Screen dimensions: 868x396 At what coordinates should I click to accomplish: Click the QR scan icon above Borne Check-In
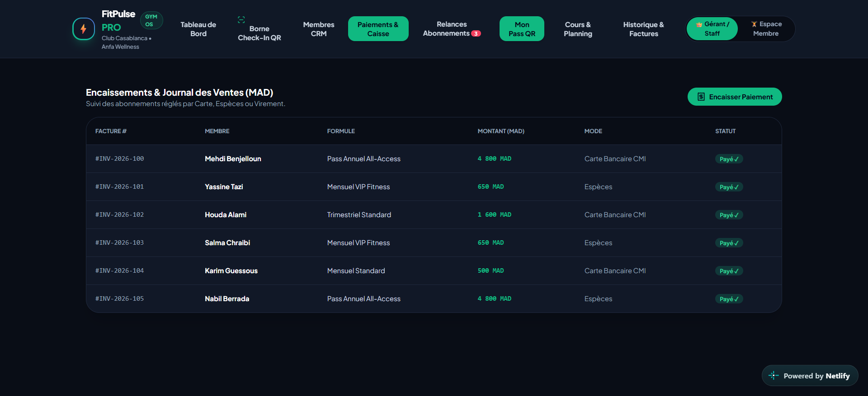241,20
